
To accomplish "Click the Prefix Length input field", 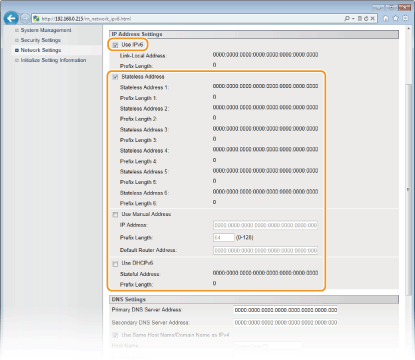I will 224,238.
